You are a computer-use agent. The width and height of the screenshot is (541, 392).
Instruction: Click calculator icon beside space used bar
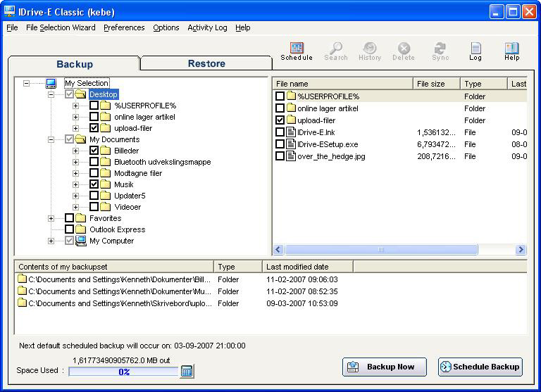pyautogui.click(x=187, y=371)
